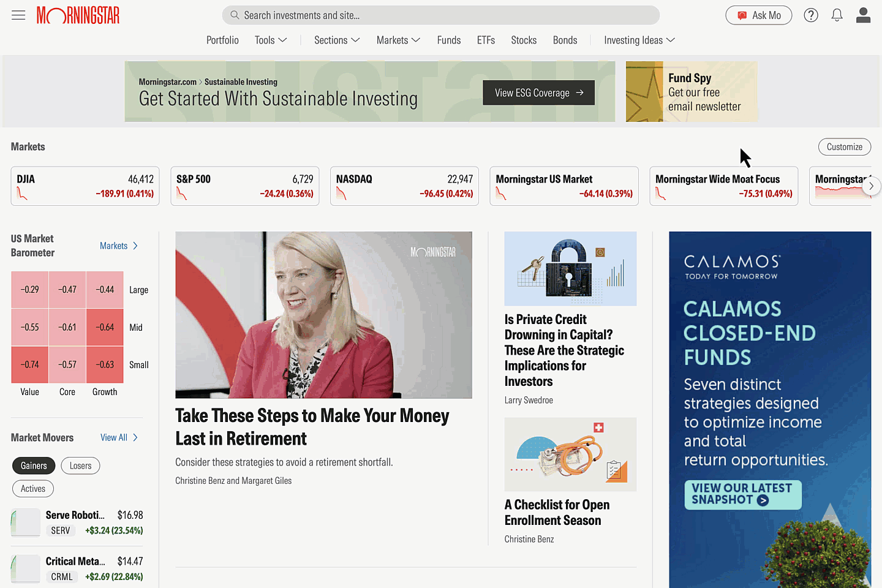This screenshot has height=588, width=882.
Task: Open the retirement article hero image
Action: click(323, 315)
